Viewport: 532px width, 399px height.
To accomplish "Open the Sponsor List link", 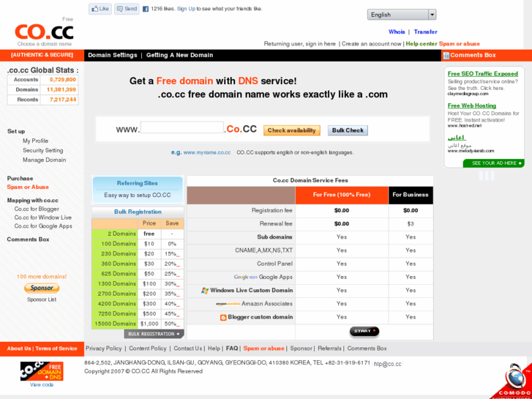I will click(42, 299).
